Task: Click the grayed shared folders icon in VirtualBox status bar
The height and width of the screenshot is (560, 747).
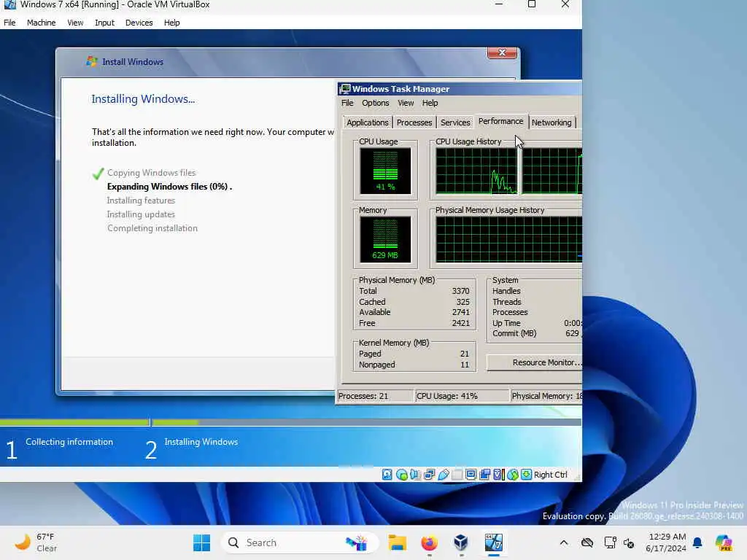Action: point(457,474)
